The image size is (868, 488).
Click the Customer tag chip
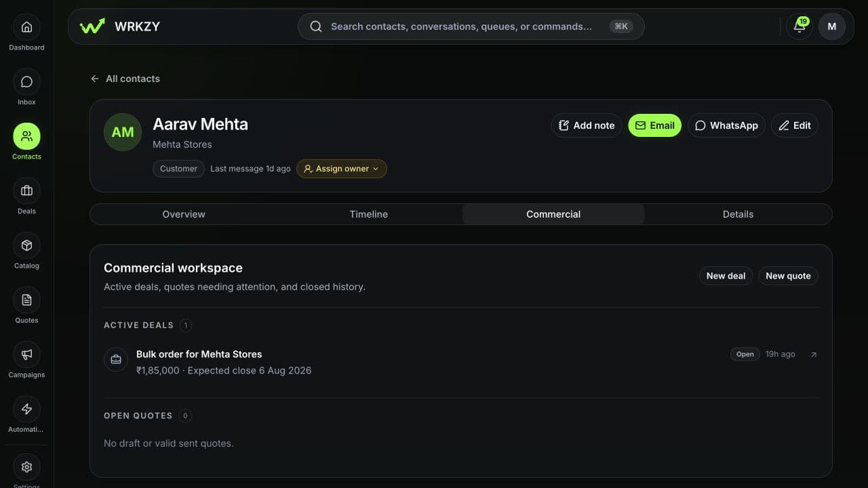pos(178,169)
